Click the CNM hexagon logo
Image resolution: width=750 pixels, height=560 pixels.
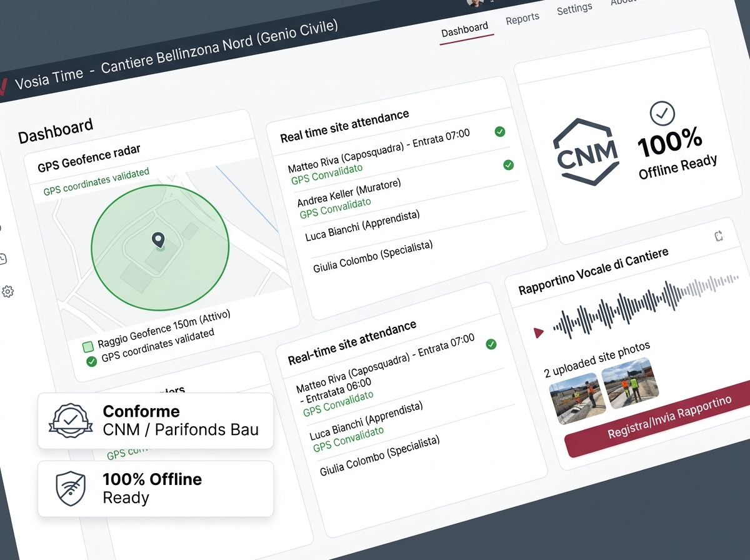click(587, 151)
